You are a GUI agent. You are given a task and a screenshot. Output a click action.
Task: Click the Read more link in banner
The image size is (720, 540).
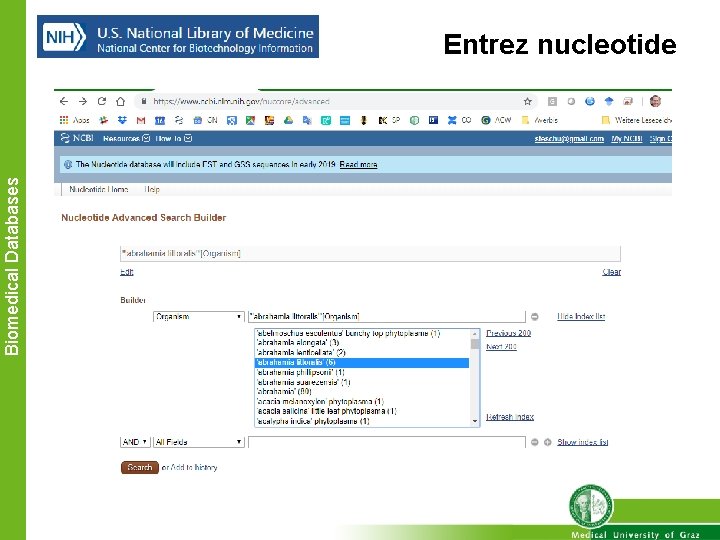point(359,164)
